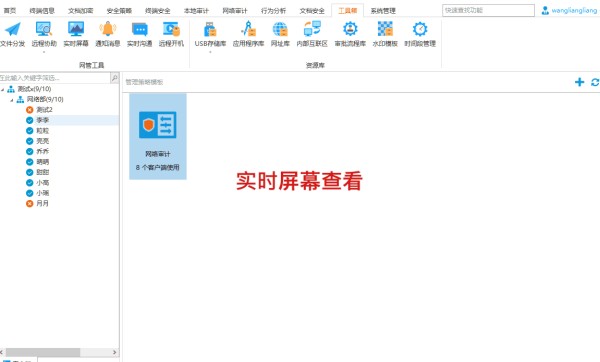Add a new policy template with plus
The height and width of the screenshot is (362, 600).
click(579, 82)
